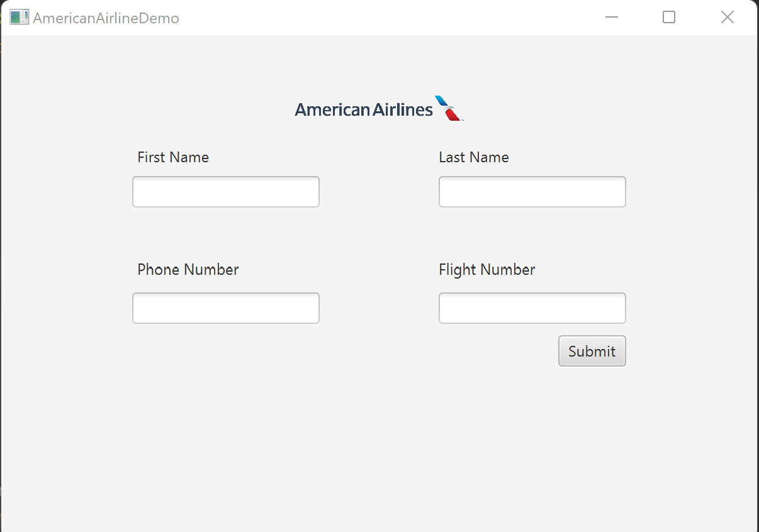759x532 pixels.
Task: Click the Phone Number label
Action: pos(188,270)
